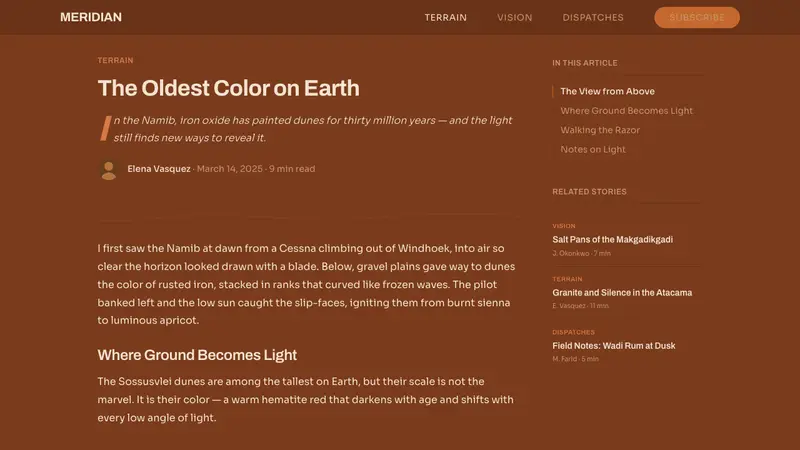800x450 pixels.
Task: Click the Vision tag above Salt Pans story
Action: pos(564,226)
